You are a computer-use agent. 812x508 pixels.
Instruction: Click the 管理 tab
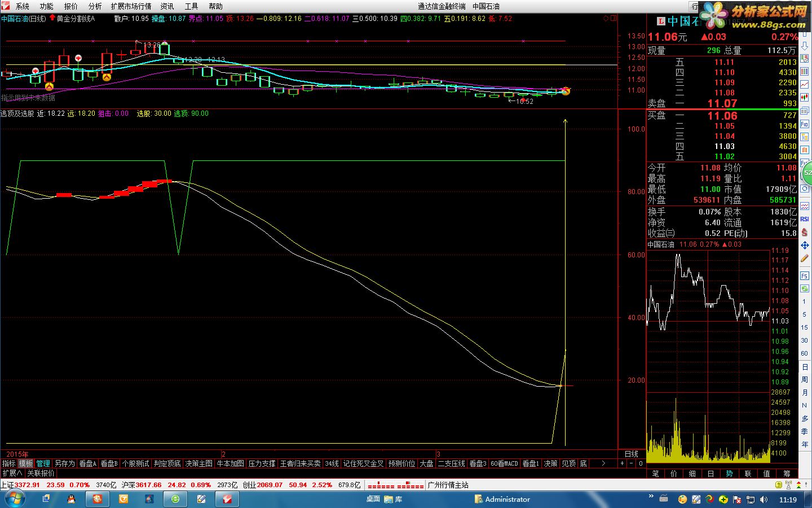pyautogui.click(x=43, y=463)
